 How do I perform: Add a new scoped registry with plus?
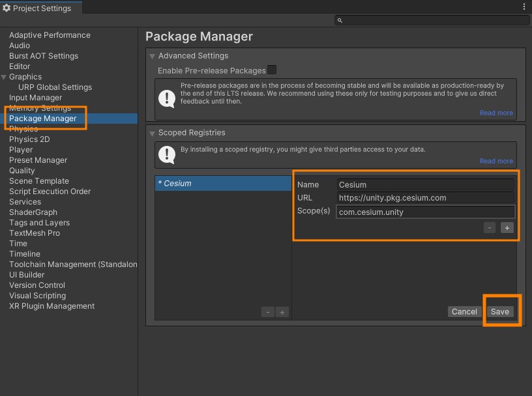click(x=282, y=313)
